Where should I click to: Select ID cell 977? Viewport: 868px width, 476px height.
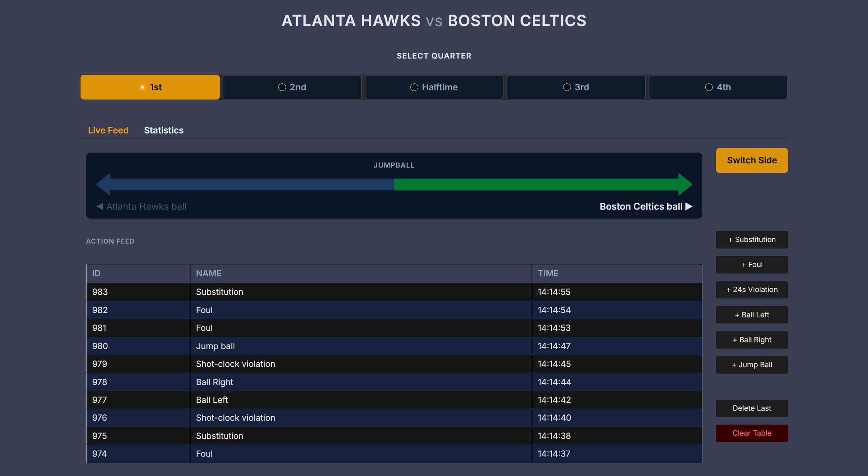(x=138, y=400)
